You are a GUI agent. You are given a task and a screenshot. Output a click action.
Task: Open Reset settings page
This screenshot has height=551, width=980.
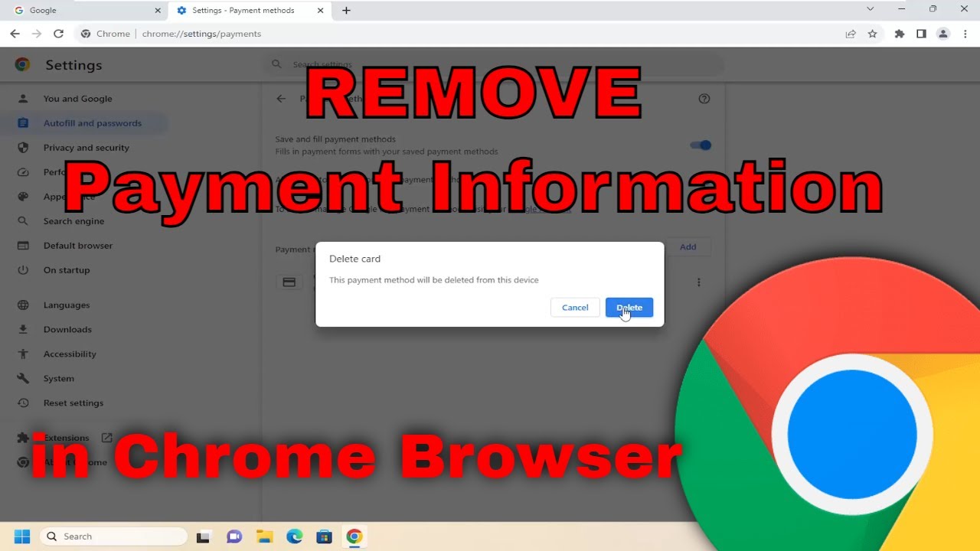coord(73,403)
